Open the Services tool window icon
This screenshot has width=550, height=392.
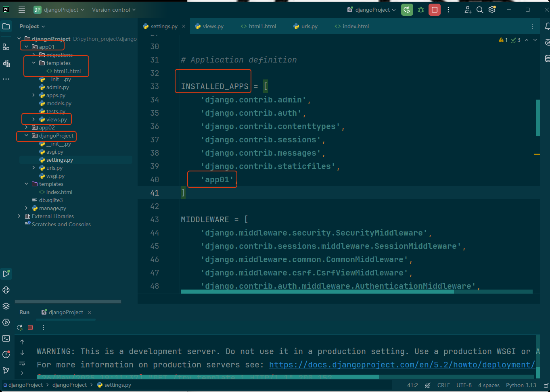tap(6, 322)
